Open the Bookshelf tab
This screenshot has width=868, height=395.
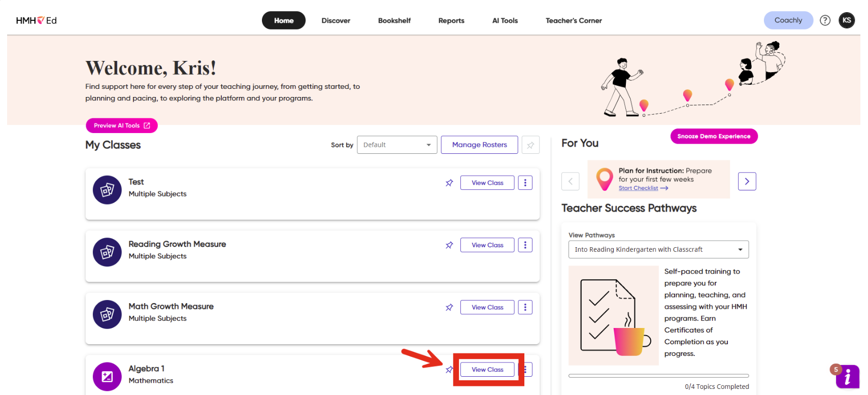394,20
